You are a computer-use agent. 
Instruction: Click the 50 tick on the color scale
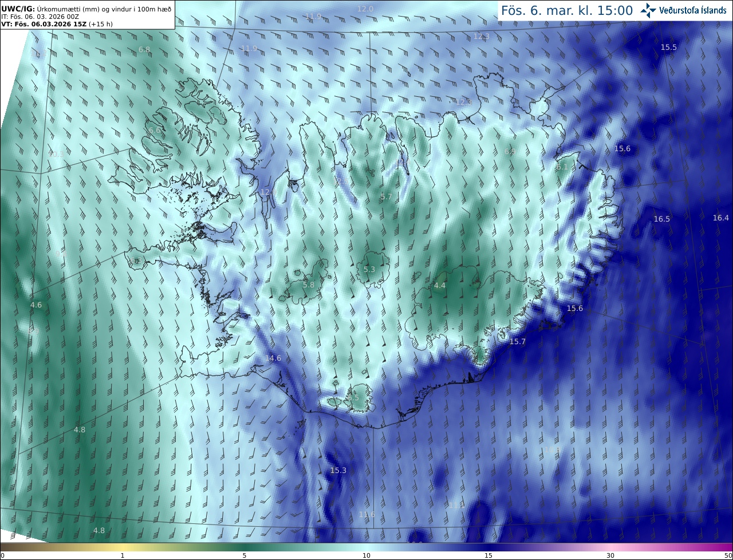point(728,555)
